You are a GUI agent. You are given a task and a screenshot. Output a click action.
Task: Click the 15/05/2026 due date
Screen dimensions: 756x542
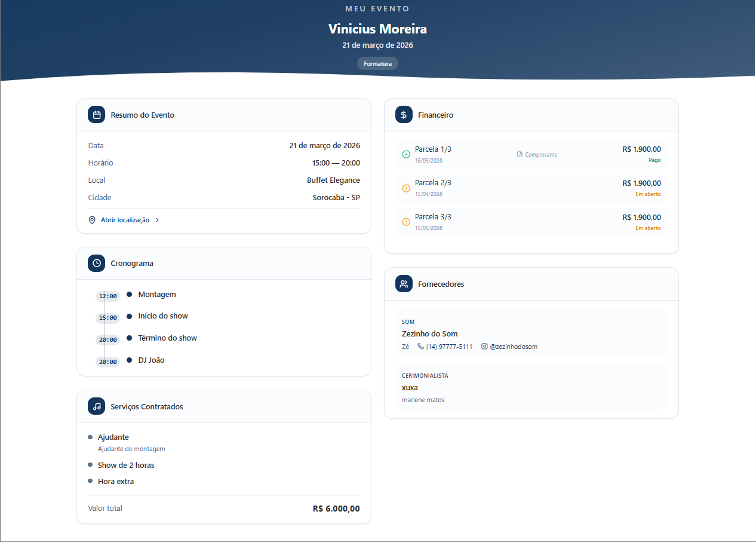tap(429, 228)
